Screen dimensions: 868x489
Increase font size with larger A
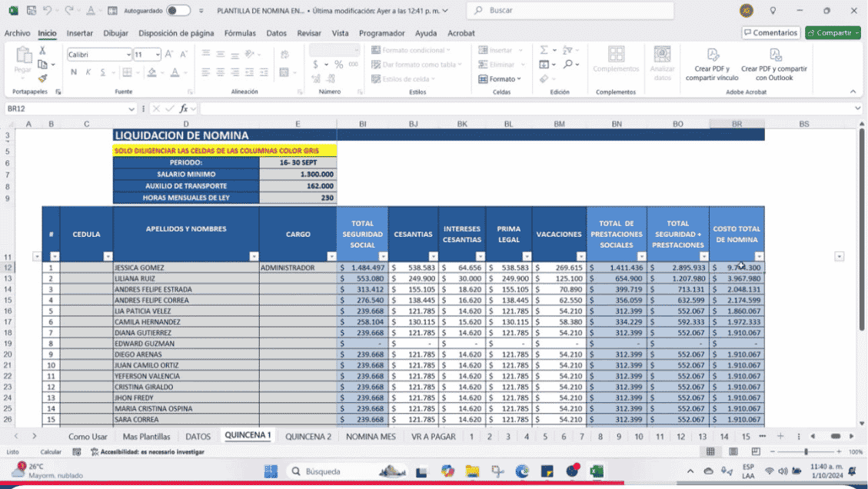[169, 55]
